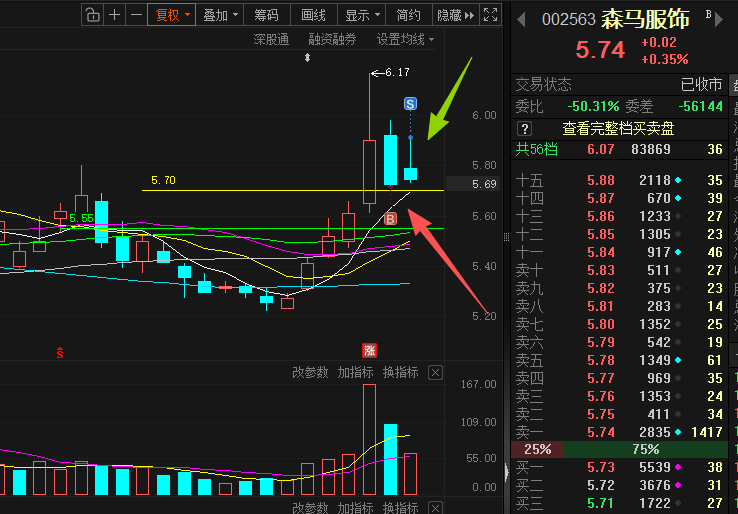Viewport: 738px width, 514px height.
Task: Click the 深股通 tag
Action: (271, 40)
